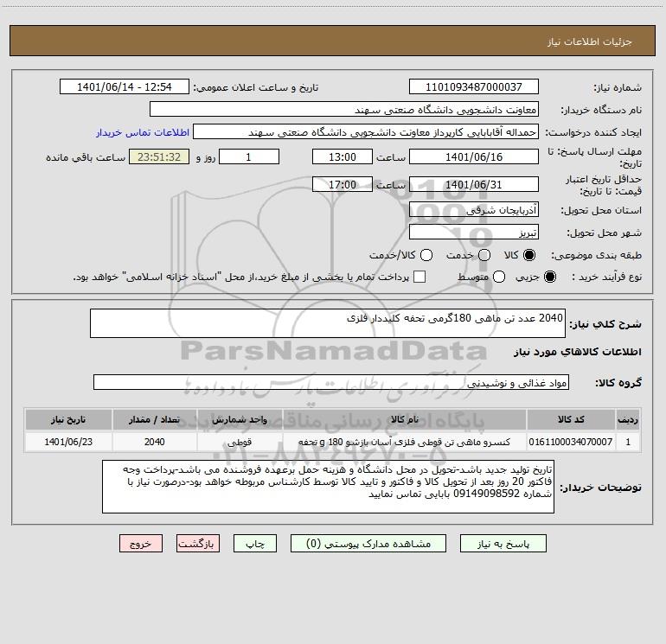Click the تاریخ نیاز column header
The image size is (666, 644).
[x=68, y=419]
